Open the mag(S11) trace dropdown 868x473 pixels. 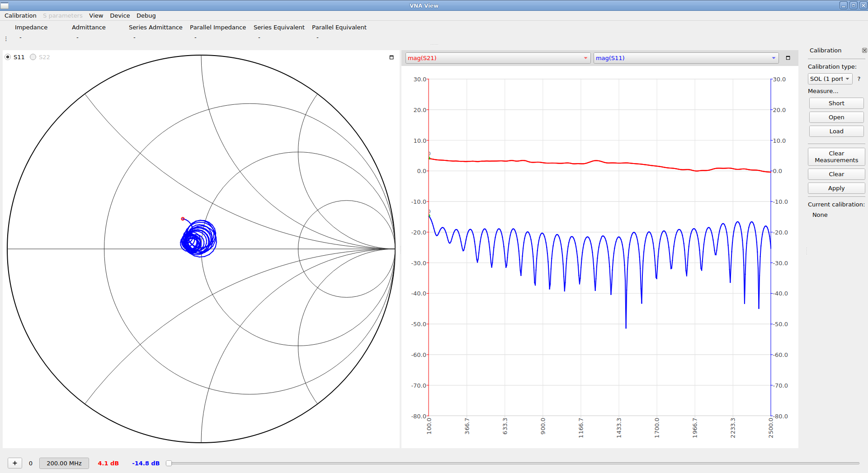tap(686, 58)
